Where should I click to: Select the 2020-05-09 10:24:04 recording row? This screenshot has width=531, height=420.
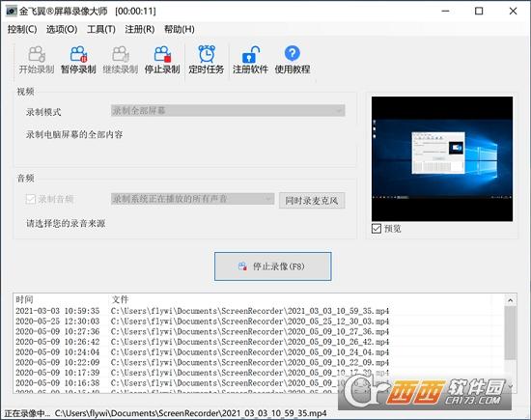[x=259, y=352]
